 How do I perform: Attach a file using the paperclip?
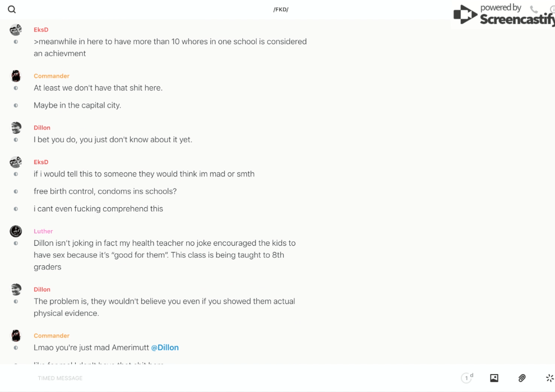(522, 378)
